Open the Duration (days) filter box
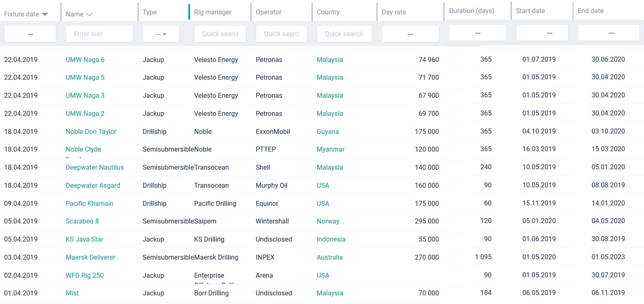The height and width of the screenshot is (304, 644). 477,33
